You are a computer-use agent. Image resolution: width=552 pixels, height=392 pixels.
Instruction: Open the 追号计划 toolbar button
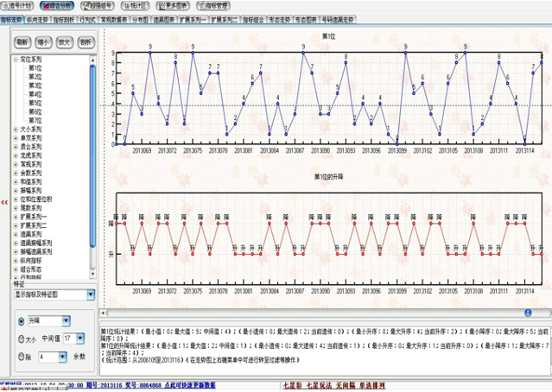tap(17, 6)
